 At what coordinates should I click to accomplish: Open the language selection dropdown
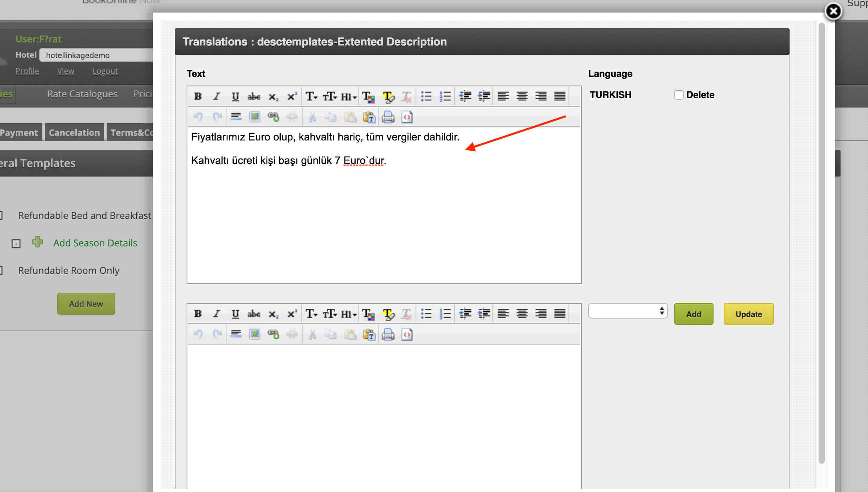click(x=628, y=311)
